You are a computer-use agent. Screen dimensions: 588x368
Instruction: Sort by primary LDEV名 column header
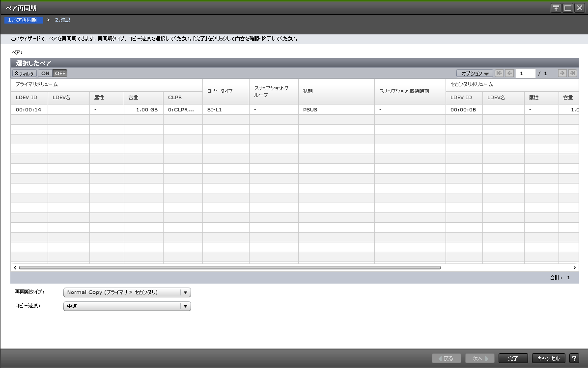pos(69,98)
